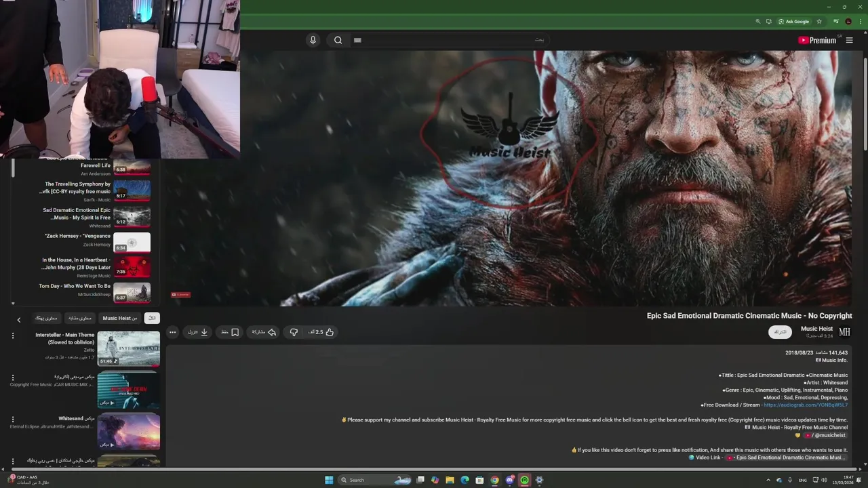Open the Windows Start button
This screenshot has height=488, width=868.
(x=329, y=480)
